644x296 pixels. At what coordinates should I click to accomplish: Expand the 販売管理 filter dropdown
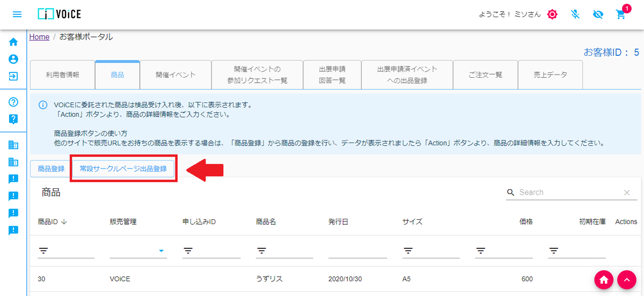tap(161, 251)
